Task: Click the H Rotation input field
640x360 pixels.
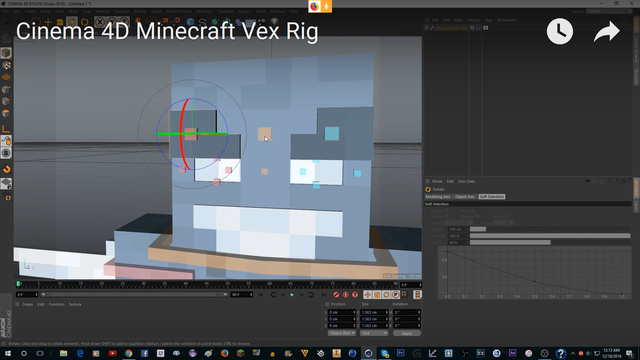Action: 407,312
